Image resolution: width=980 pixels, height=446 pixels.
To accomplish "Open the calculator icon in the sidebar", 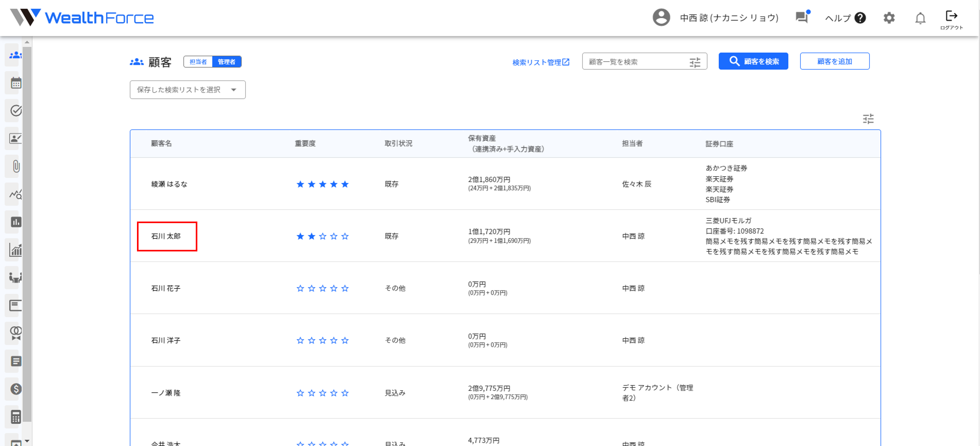I will pos(16,417).
